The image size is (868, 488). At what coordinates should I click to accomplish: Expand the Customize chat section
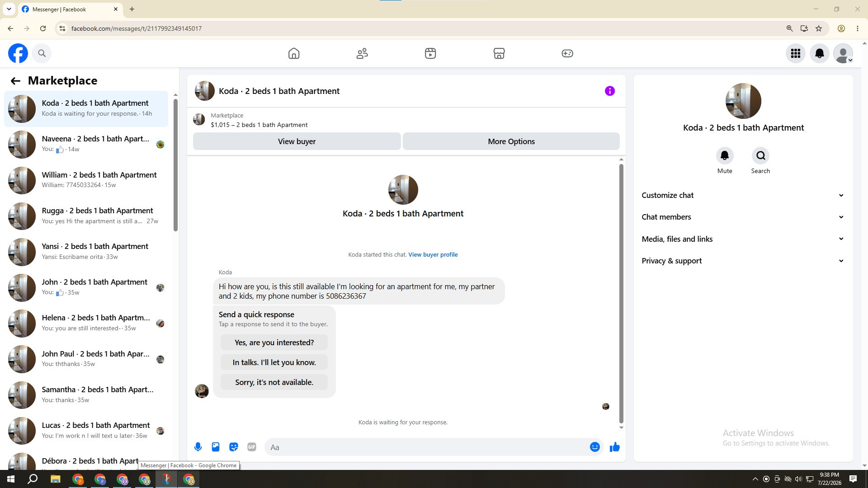(x=743, y=195)
